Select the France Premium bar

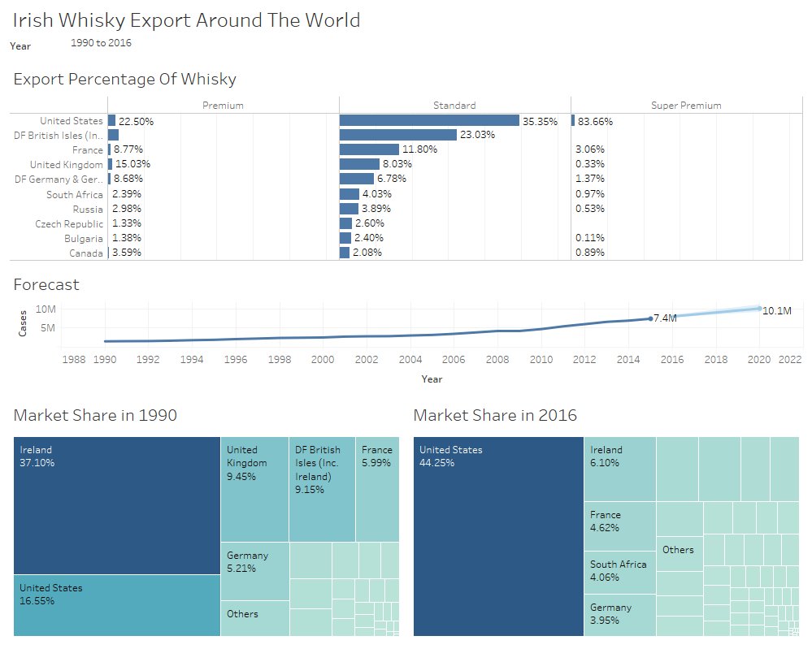coord(111,149)
